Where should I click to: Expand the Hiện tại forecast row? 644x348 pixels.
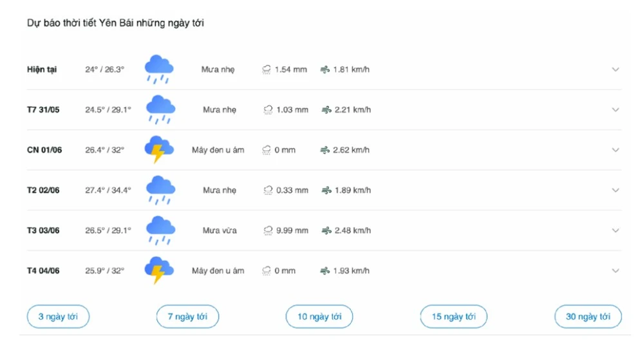(615, 69)
